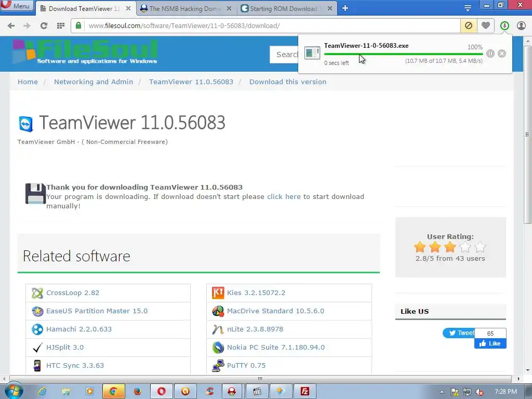The height and width of the screenshot is (399, 532).
Task: Open nLite 2.3.8.8978 link
Action: tap(255, 329)
